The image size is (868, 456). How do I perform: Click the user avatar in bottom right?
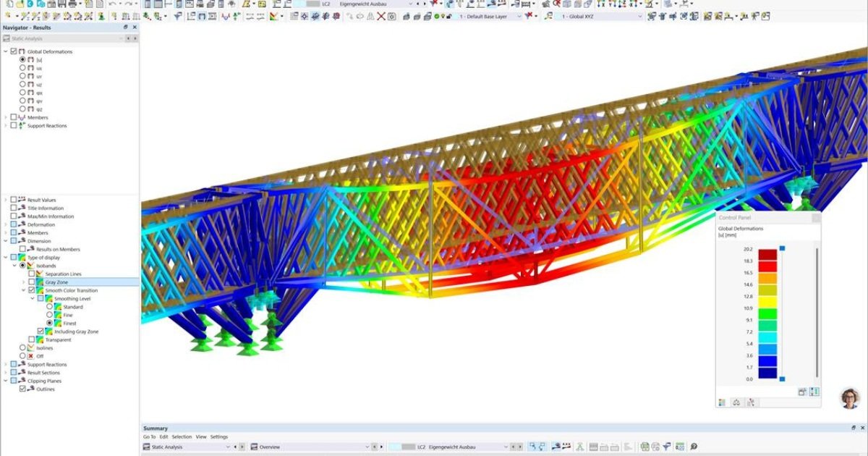pos(850,398)
